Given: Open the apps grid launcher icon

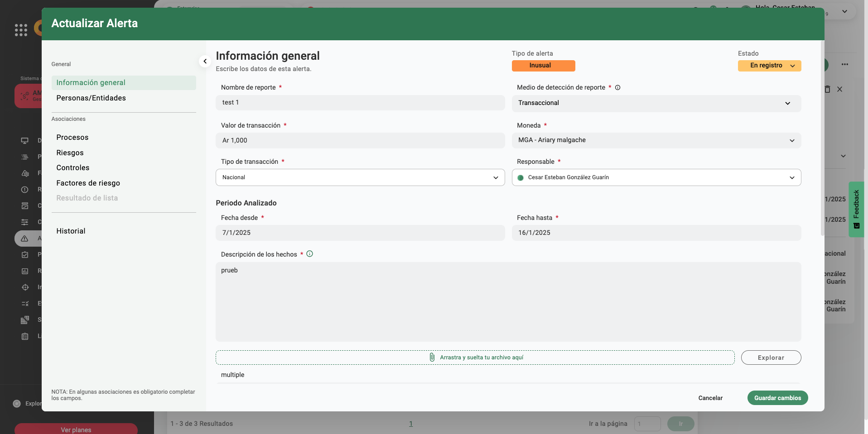Looking at the screenshot, I should [x=21, y=30].
